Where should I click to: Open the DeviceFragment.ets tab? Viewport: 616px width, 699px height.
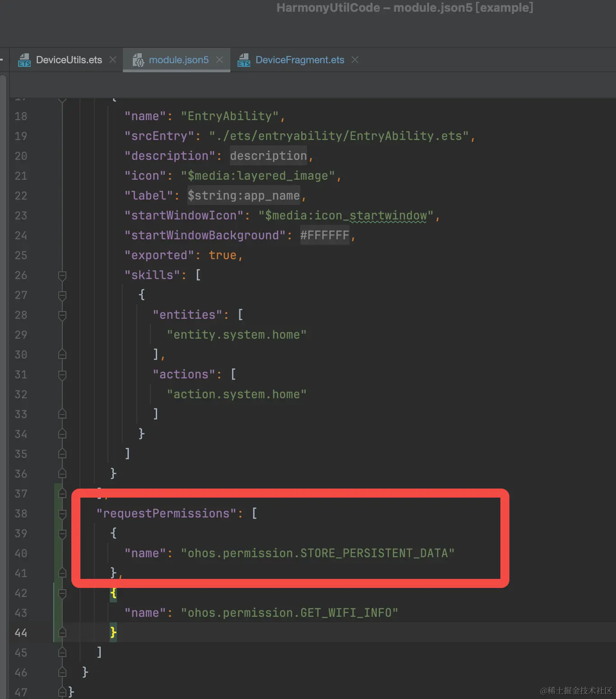point(300,60)
